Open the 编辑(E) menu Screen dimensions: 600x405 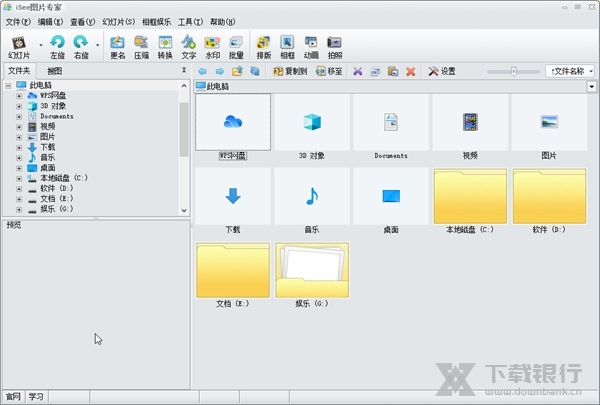(x=50, y=22)
